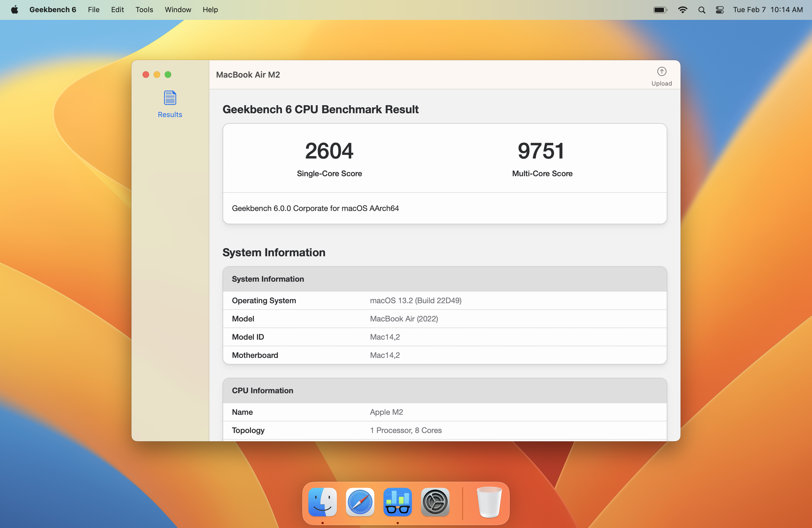Close the MacBook Air M2 window
This screenshot has width=812, height=528.
coord(146,74)
